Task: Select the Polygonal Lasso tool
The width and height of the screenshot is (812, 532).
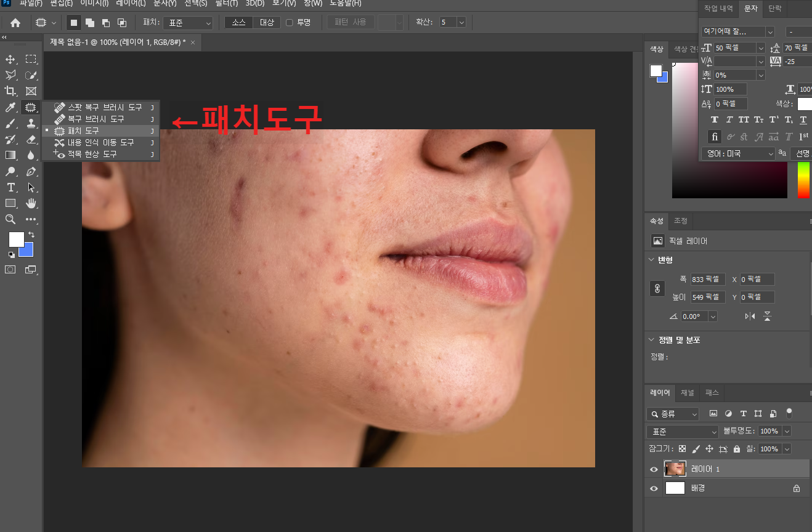Action: [10, 75]
